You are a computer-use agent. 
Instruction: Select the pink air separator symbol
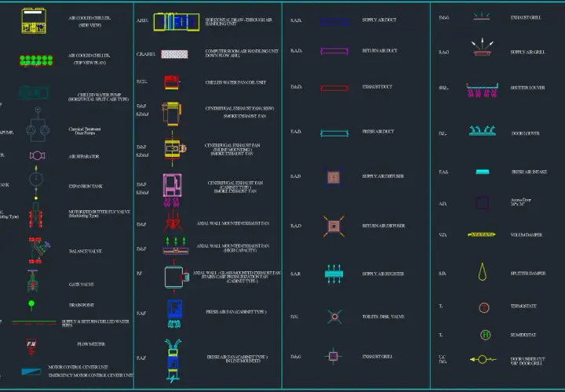pos(37,155)
